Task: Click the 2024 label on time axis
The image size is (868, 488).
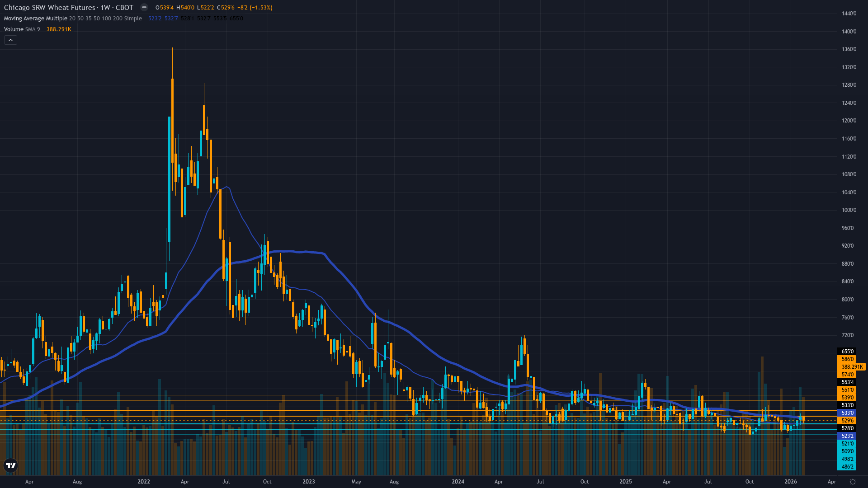Action: 458,482
